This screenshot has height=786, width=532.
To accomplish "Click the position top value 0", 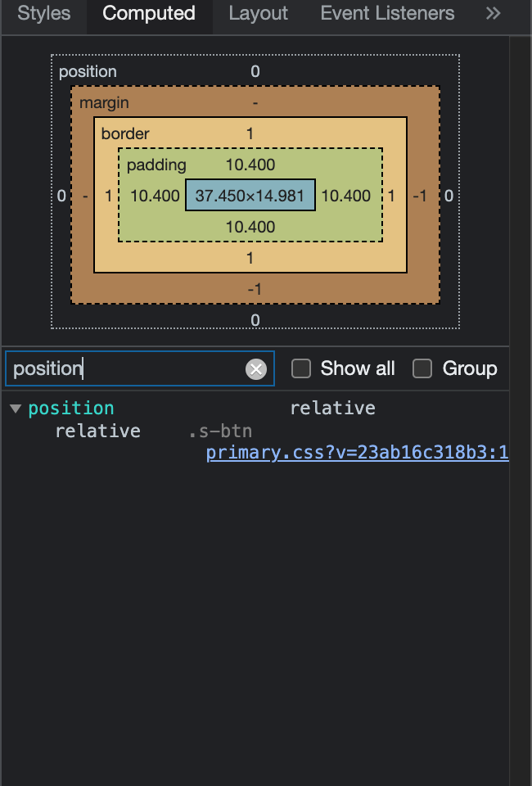I will (255, 72).
